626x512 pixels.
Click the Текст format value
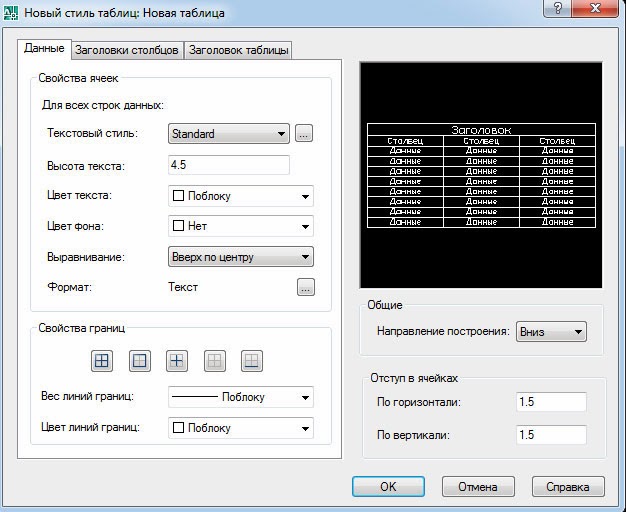(x=183, y=287)
